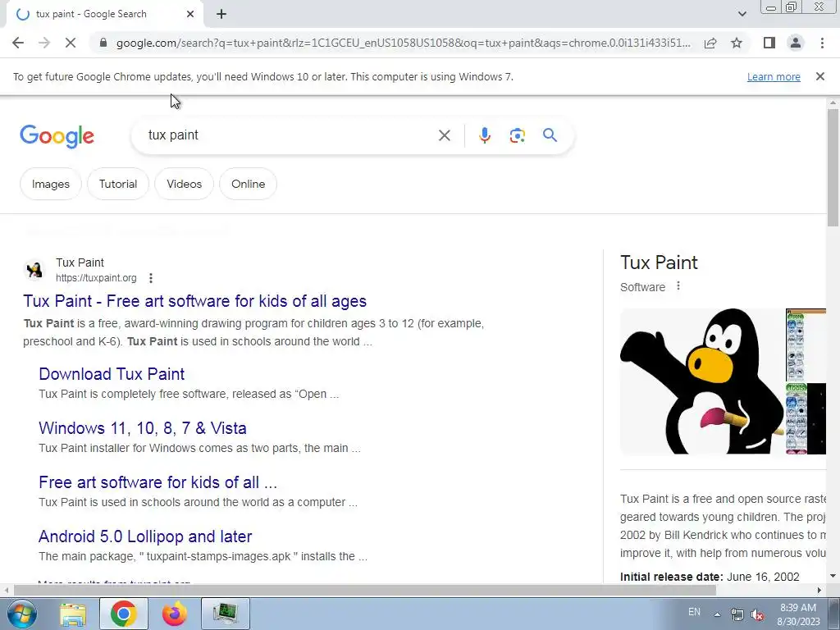
Task: Go to the Google logo homepage
Action: 57,136
